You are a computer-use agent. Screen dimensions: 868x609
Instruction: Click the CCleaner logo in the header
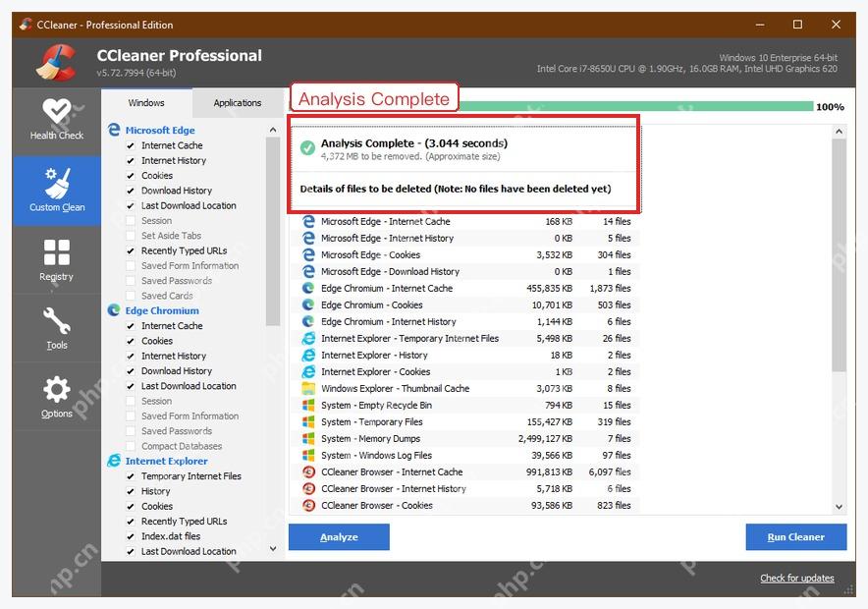point(57,62)
